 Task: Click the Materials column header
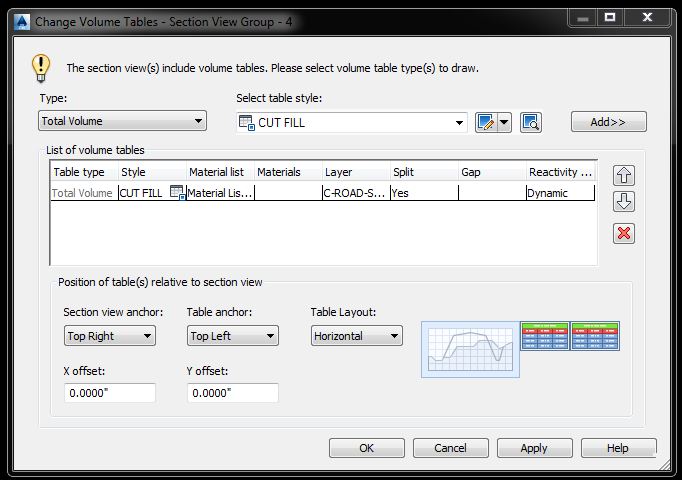tap(288, 172)
